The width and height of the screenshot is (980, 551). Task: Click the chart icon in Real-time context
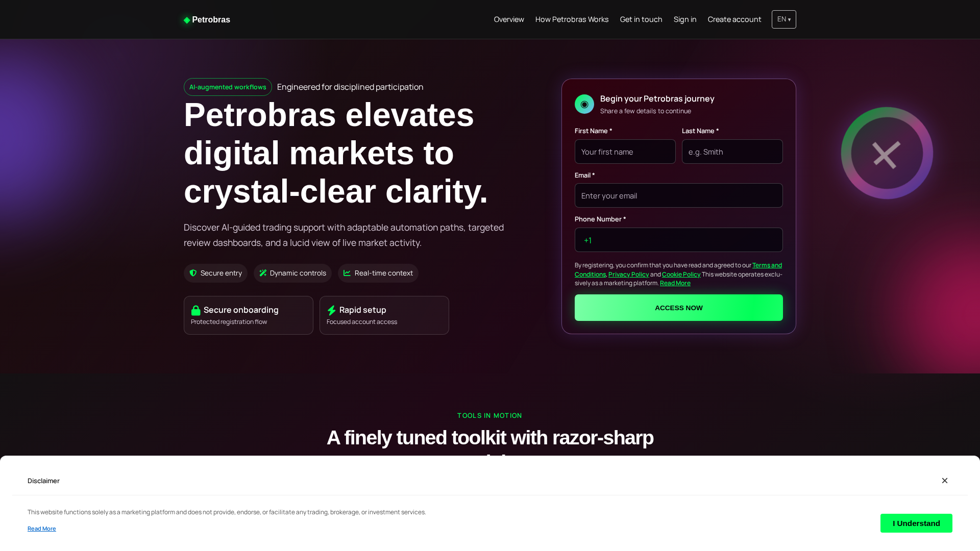coord(347,273)
